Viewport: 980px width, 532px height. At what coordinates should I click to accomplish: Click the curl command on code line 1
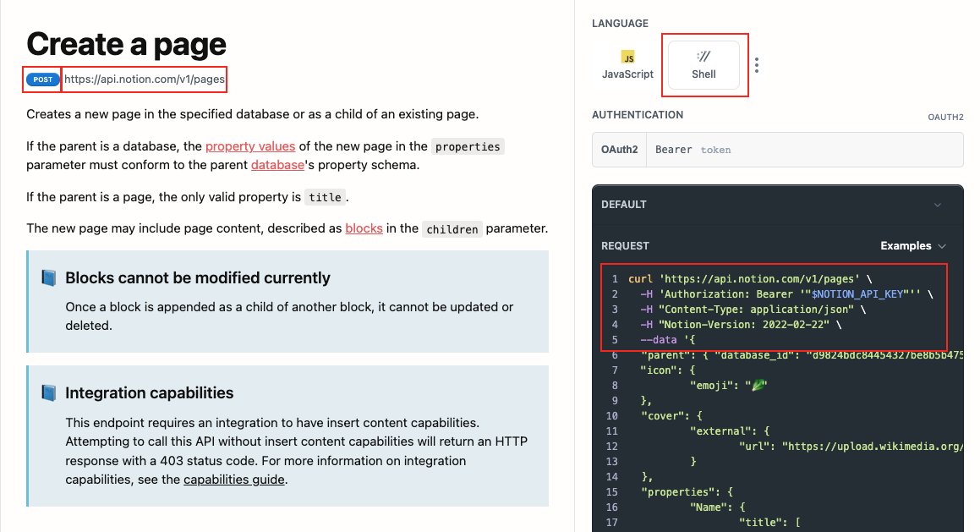tap(750, 279)
